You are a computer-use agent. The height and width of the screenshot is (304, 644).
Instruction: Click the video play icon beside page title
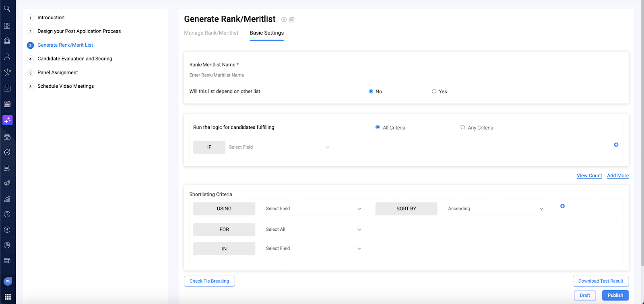pyautogui.click(x=284, y=20)
